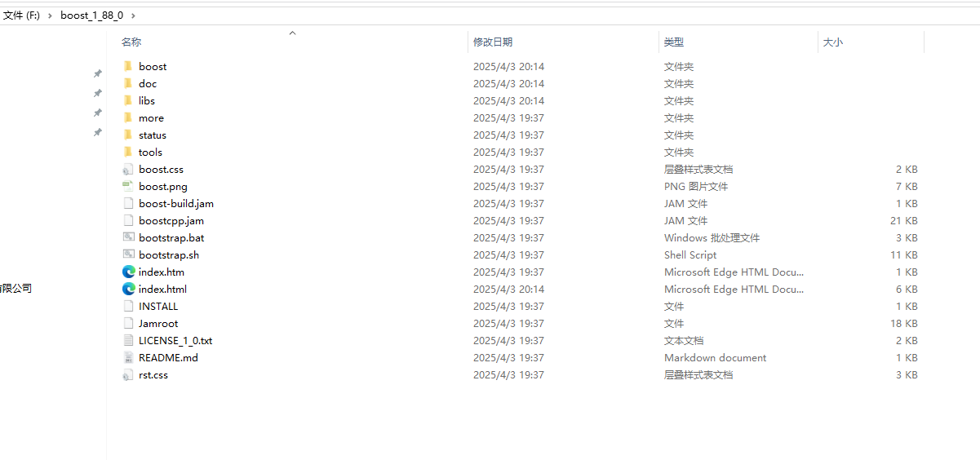Image resolution: width=980 pixels, height=460 pixels.
Task: Click the boost-build.jam file icon
Action: pyautogui.click(x=128, y=204)
